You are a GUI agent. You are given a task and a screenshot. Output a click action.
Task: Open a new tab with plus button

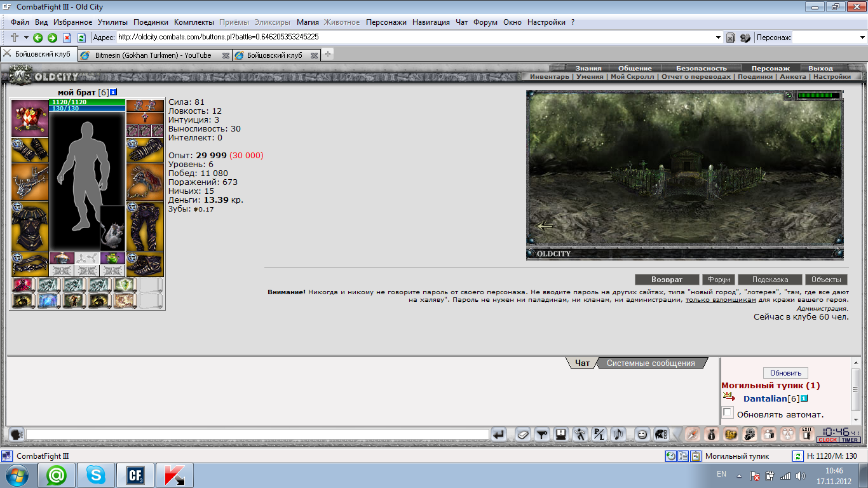(328, 55)
